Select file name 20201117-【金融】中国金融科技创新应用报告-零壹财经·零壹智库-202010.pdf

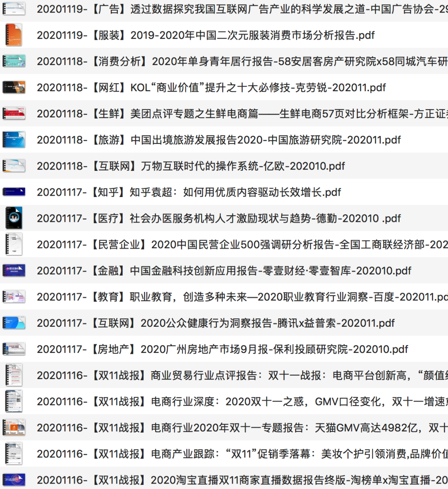click(224, 271)
